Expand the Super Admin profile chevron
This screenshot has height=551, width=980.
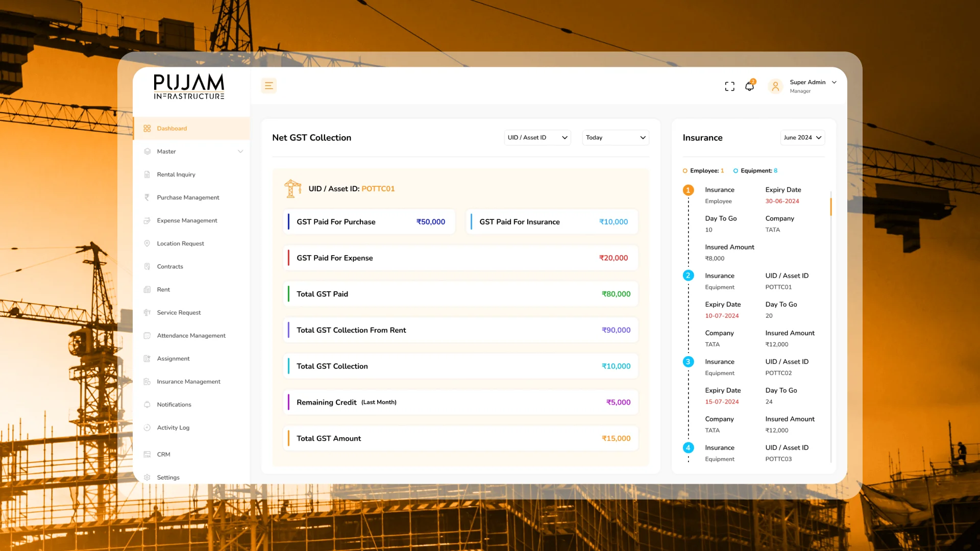click(834, 82)
